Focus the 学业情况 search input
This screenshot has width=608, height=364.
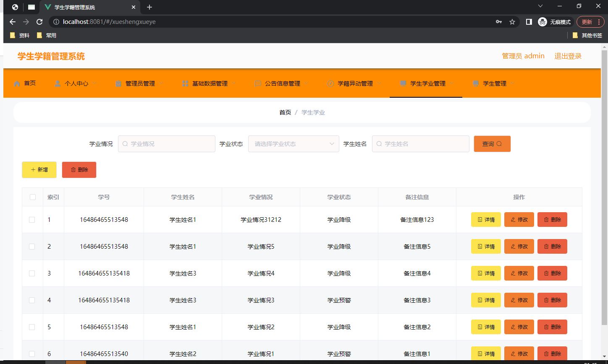pos(167,144)
